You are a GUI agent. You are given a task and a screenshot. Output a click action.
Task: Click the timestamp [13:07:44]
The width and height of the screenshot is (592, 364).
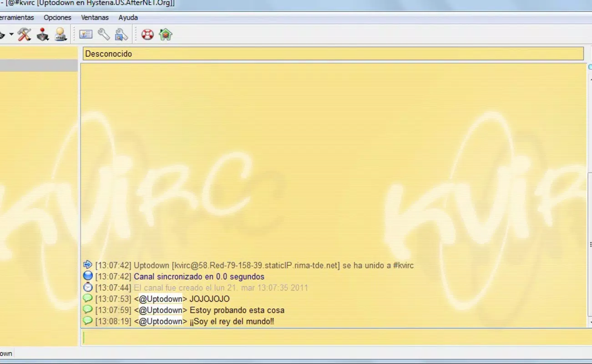[113, 288]
